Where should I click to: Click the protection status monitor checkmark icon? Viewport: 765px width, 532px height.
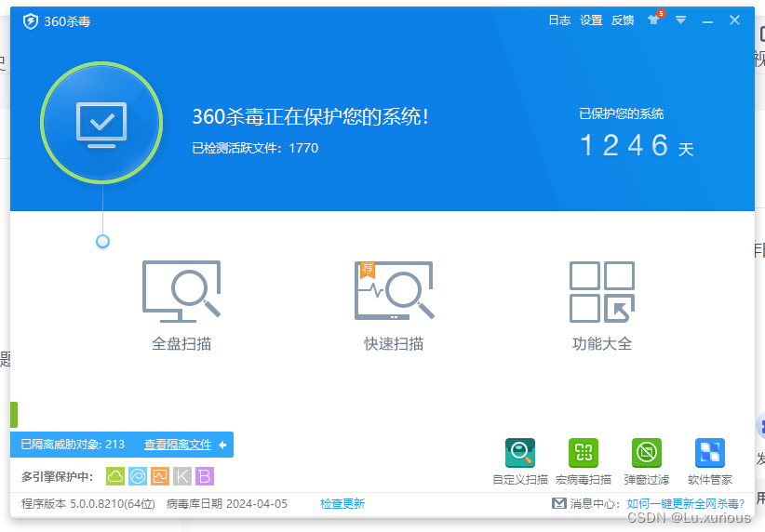[x=101, y=124]
